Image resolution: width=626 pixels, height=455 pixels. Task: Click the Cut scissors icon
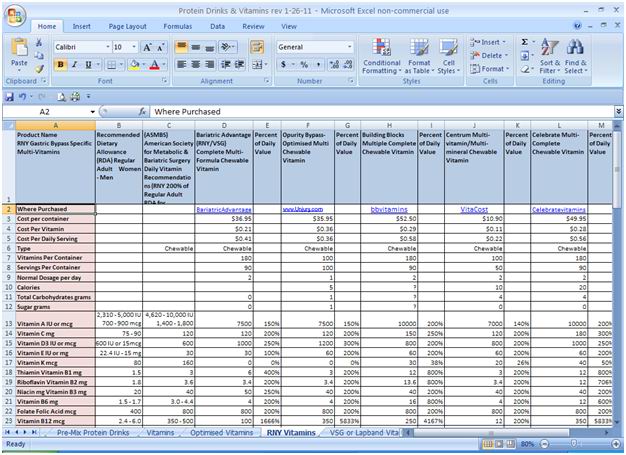coord(39,42)
